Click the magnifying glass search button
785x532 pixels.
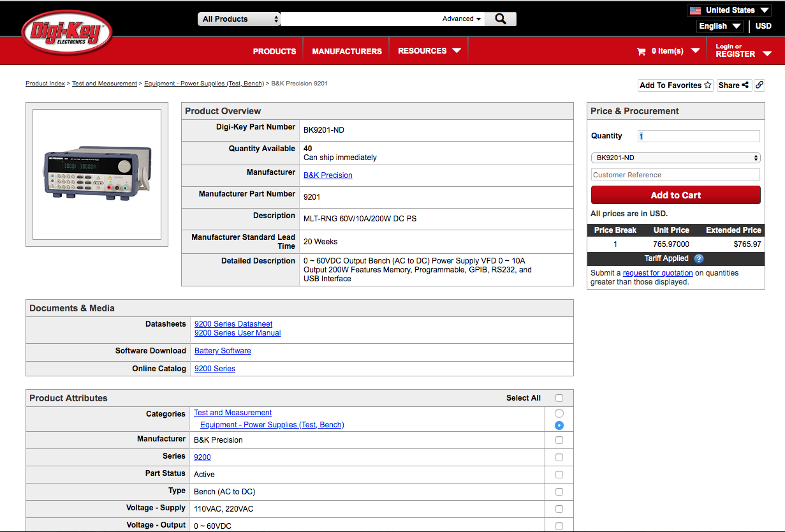click(x=501, y=19)
